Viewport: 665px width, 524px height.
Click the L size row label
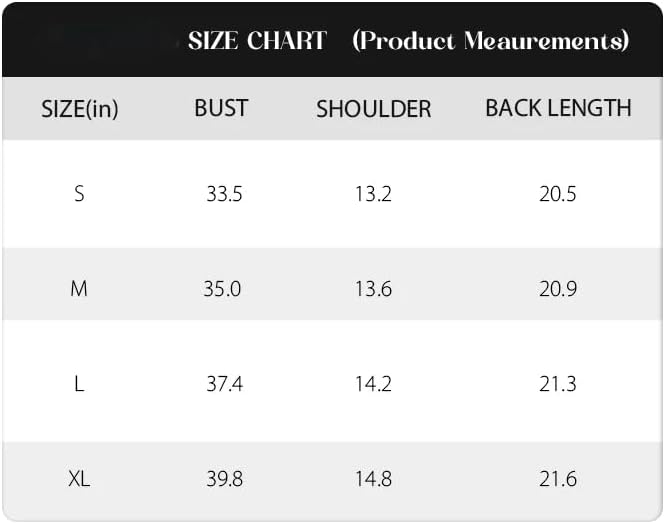pyautogui.click(x=79, y=384)
